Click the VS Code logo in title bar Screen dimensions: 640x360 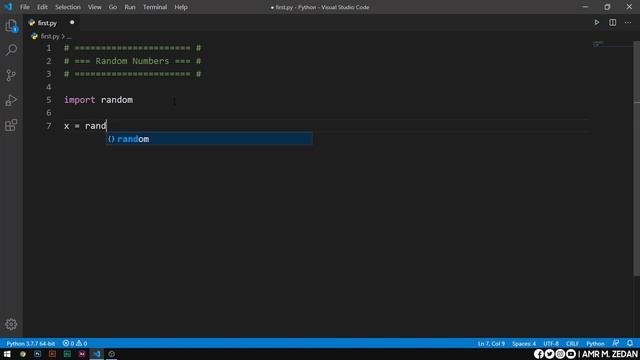pyautogui.click(x=8, y=7)
